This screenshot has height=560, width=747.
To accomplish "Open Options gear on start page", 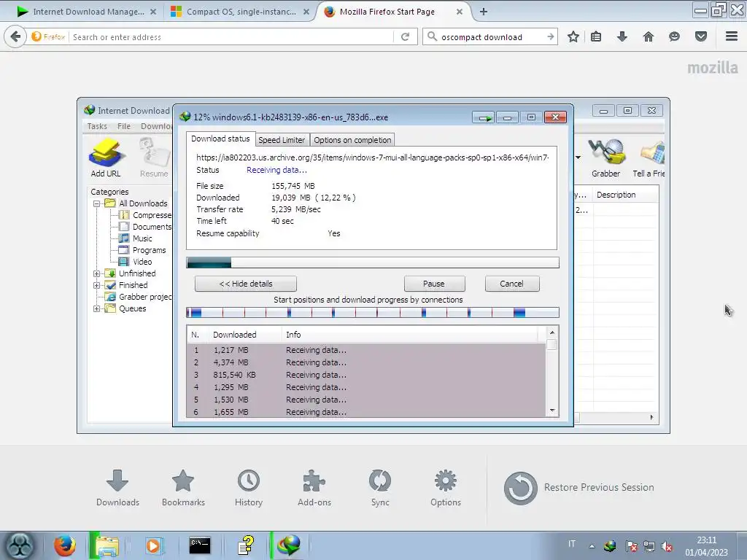I will coord(446,488).
